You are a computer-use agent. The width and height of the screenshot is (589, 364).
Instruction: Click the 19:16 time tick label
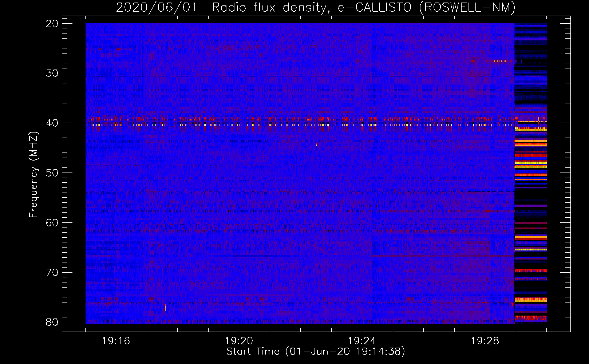point(116,341)
